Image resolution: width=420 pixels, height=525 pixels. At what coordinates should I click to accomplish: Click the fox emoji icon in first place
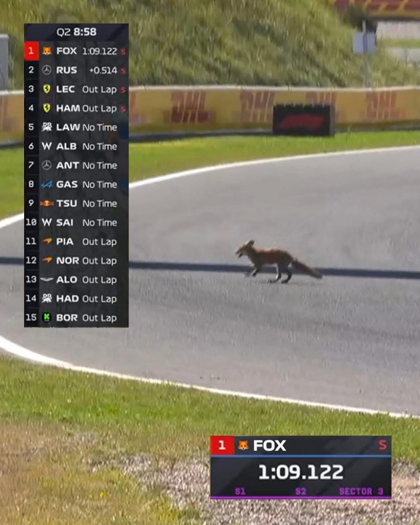(x=47, y=51)
